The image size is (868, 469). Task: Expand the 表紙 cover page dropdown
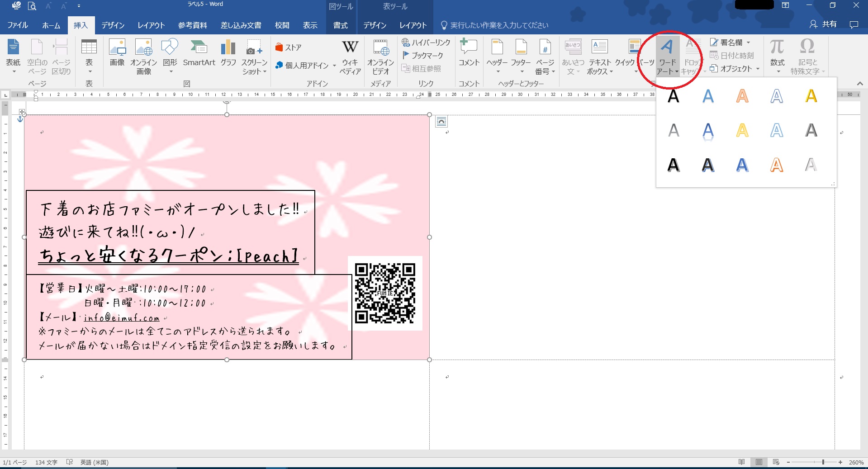click(x=13, y=71)
